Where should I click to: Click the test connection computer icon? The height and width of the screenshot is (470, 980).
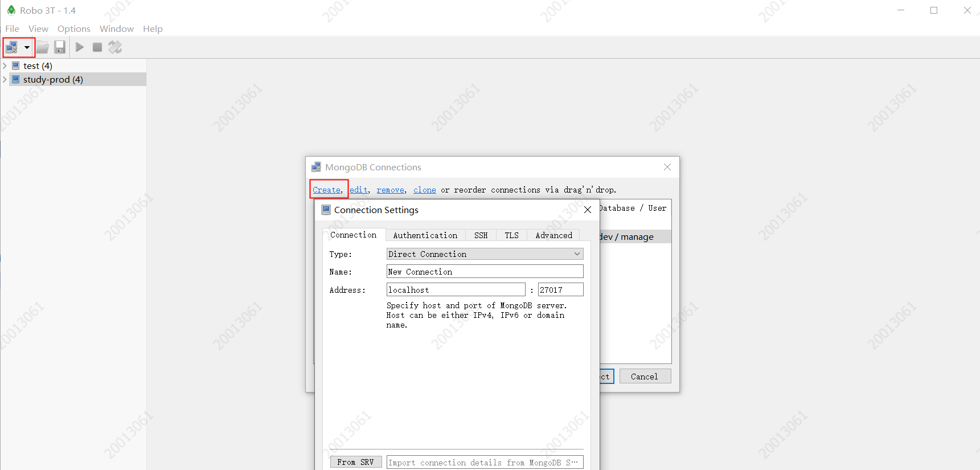[x=16, y=66]
